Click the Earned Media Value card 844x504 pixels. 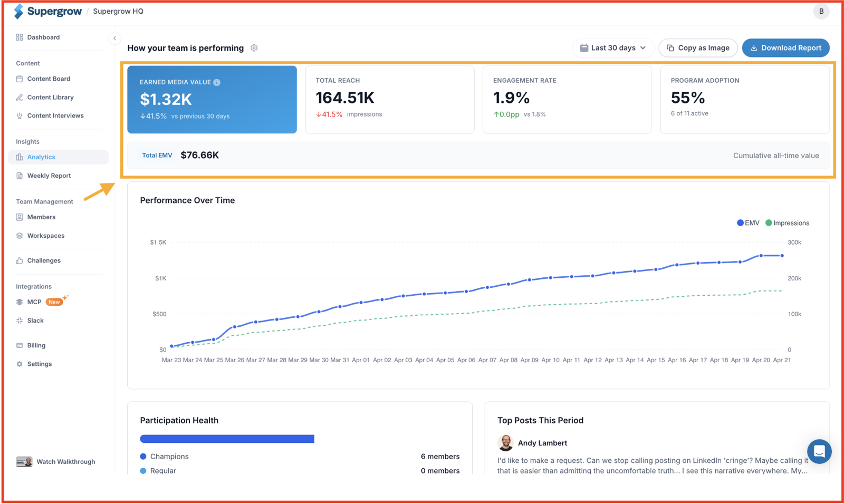[212, 100]
